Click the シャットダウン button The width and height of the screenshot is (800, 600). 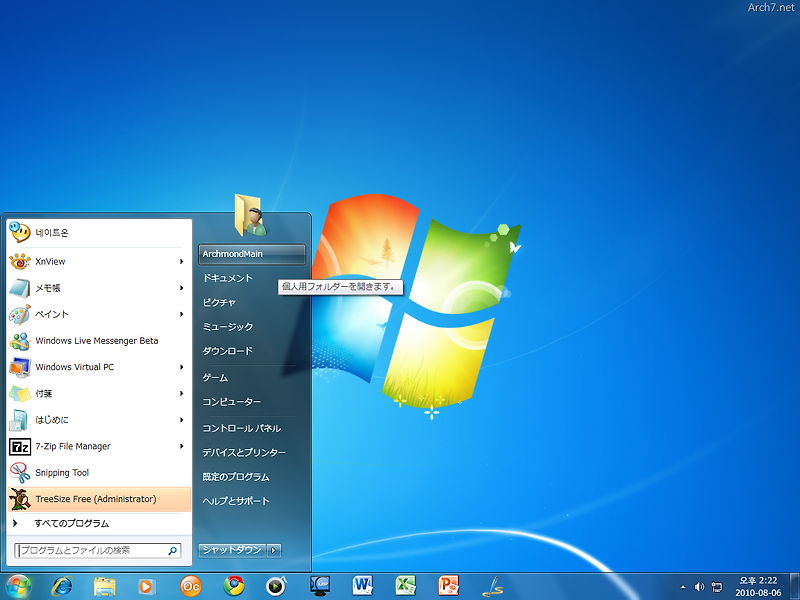[x=232, y=550]
